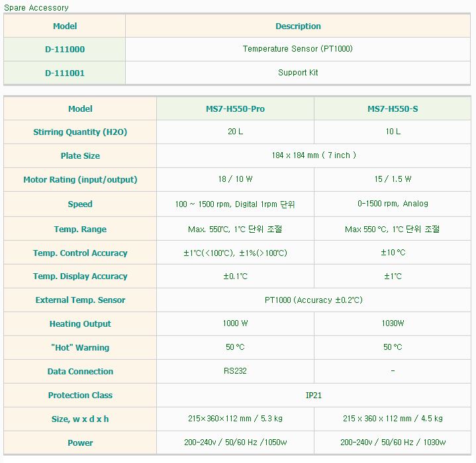Click the Temp. Range row label

pyautogui.click(x=80, y=230)
